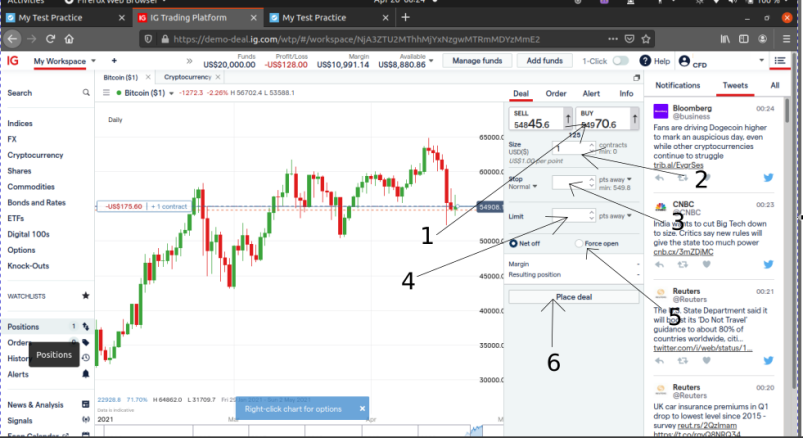Close the Bitcoin ($1) chart tab
This screenshot has height=438, width=804.
148,77
